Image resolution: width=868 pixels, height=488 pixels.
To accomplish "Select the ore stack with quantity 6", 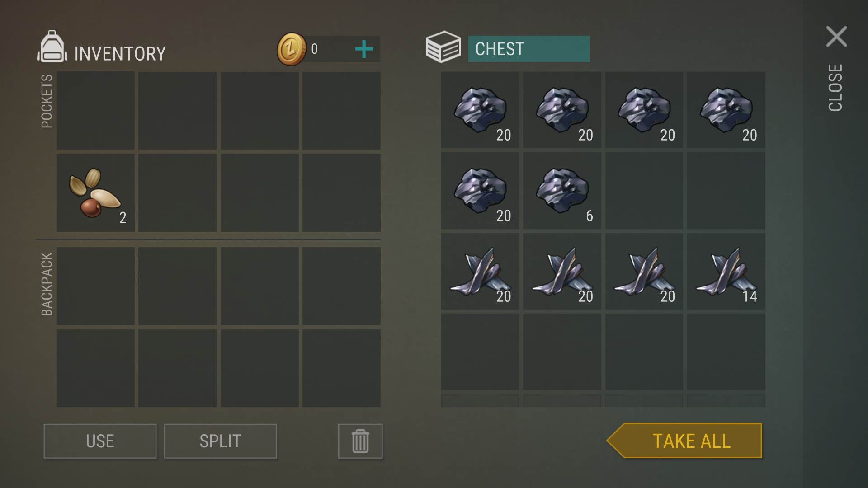I will (562, 191).
